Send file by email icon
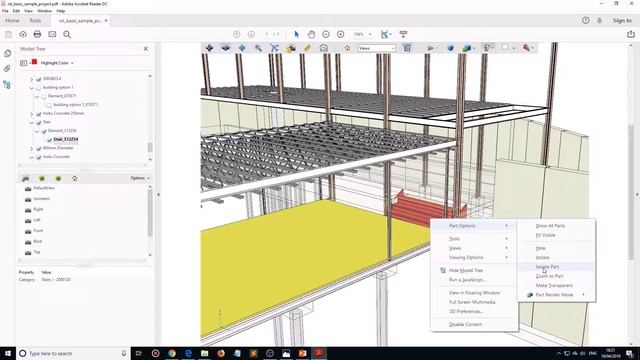This screenshot has height=360, width=640. (52, 34)
